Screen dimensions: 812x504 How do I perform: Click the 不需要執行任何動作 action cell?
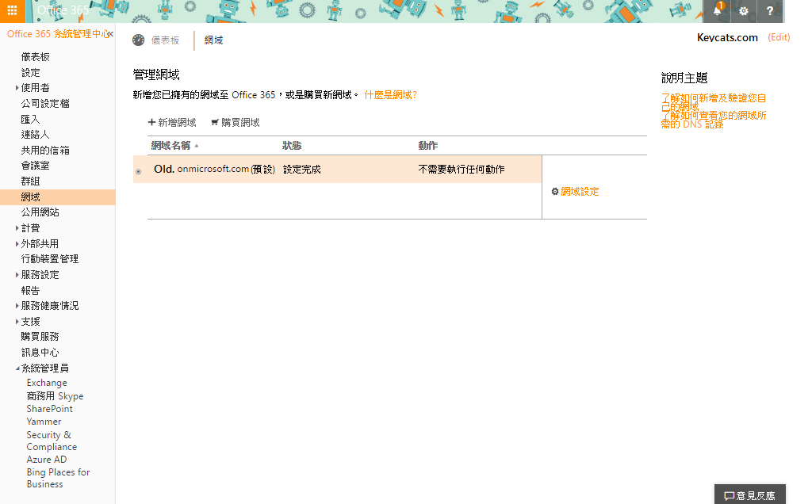pyautogui.click(x=462, y=170)
